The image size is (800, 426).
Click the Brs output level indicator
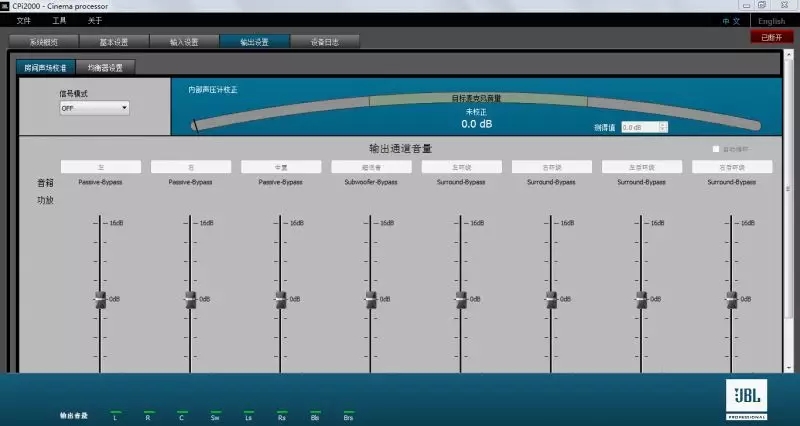click(348, 412)
